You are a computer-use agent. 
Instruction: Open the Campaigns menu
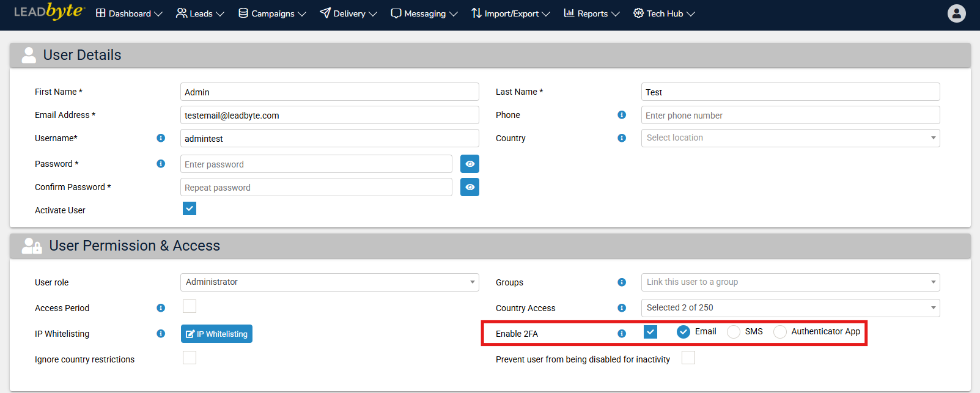(272, 13)
